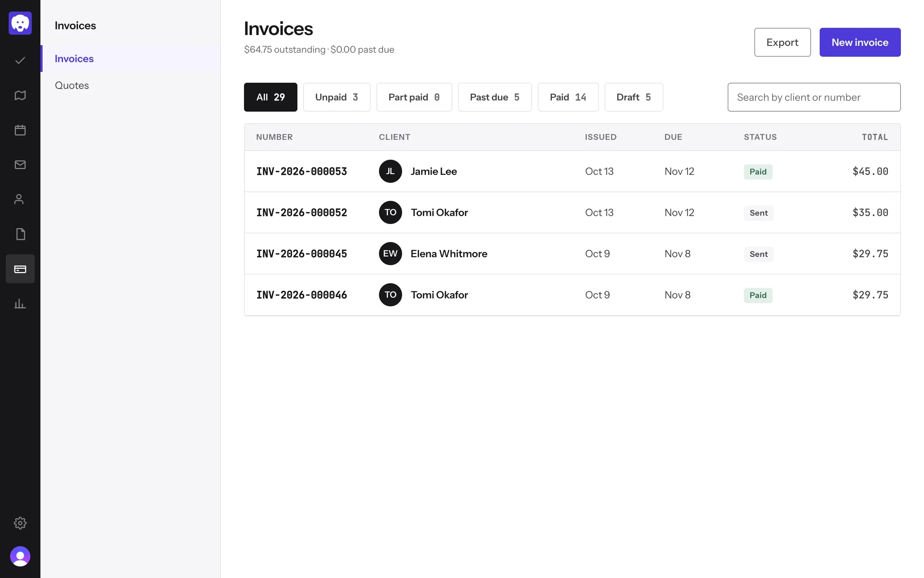Click the TO avatar on invoice INV-2026-000046
This screenshot has width=924, height=578.
click(390, 295)
